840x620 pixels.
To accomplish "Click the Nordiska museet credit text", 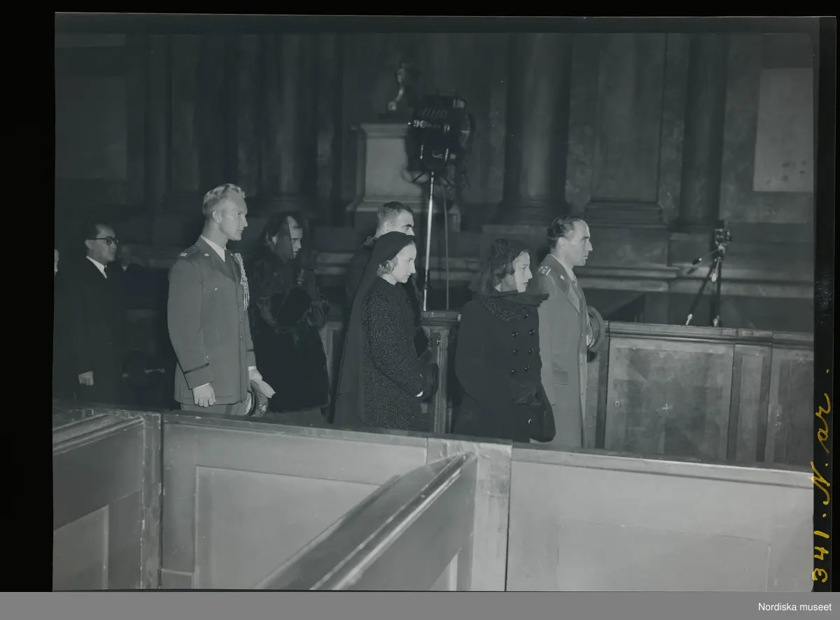I will [794, 607].
